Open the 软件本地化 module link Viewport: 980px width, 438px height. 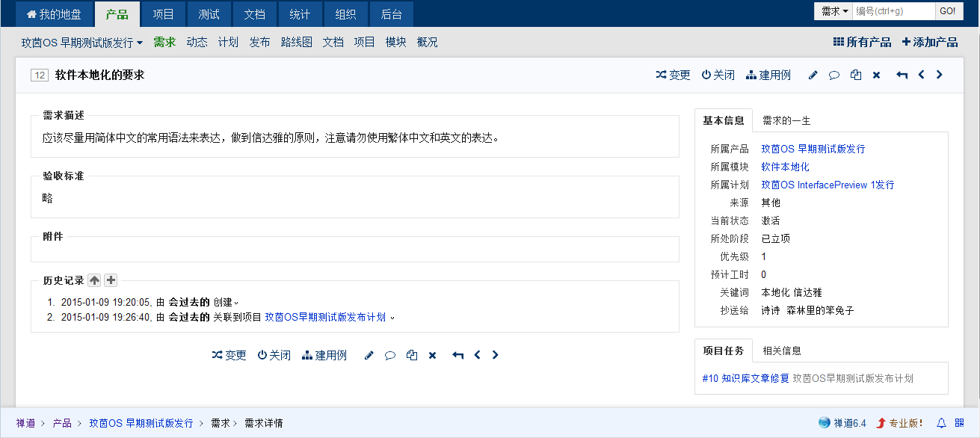[785, 167]
